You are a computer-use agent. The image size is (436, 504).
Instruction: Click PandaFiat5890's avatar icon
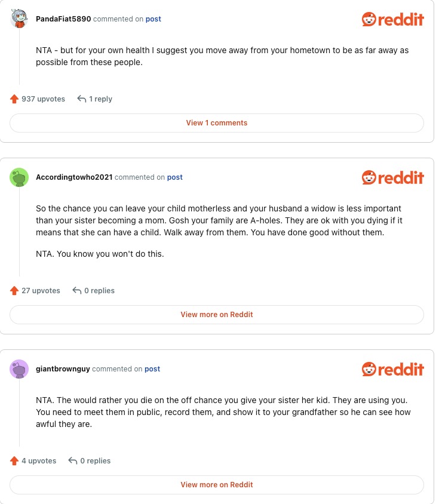coord(20,19)
